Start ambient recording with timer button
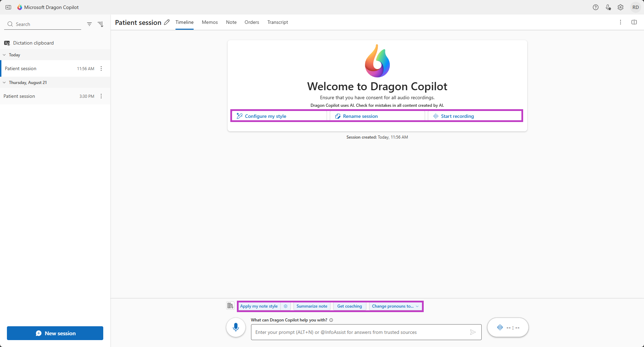 click(x=508, y=327)
